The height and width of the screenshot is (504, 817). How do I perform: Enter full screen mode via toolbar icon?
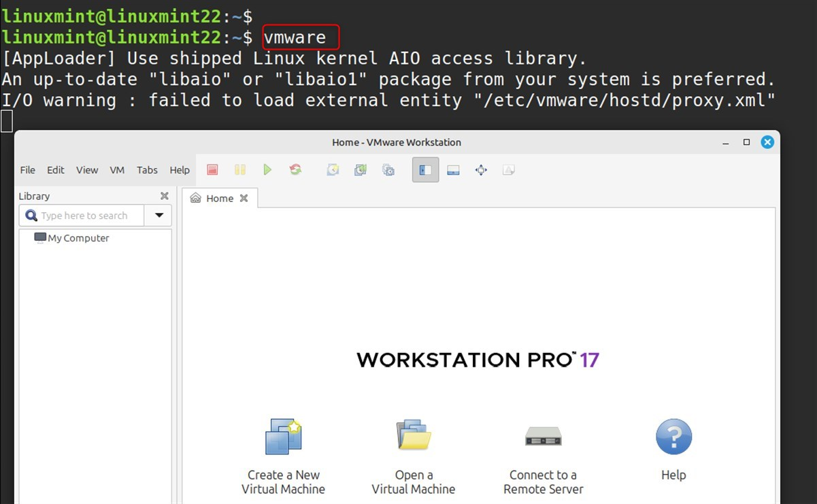click(481, 170)
